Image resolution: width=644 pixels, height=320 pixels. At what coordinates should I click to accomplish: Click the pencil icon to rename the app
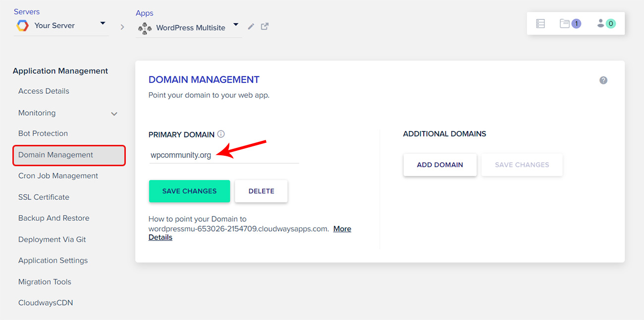click(x=251, y=27)
